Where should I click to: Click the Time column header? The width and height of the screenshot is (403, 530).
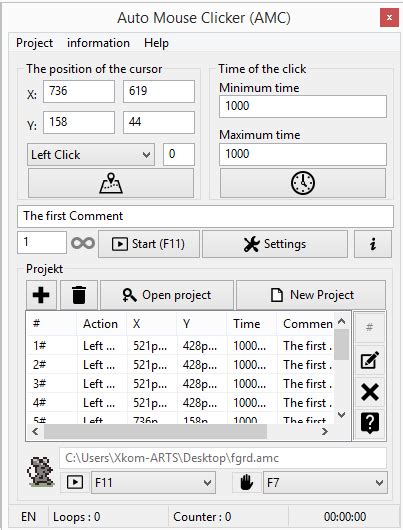pyautogui.click(x=251, y=324)
